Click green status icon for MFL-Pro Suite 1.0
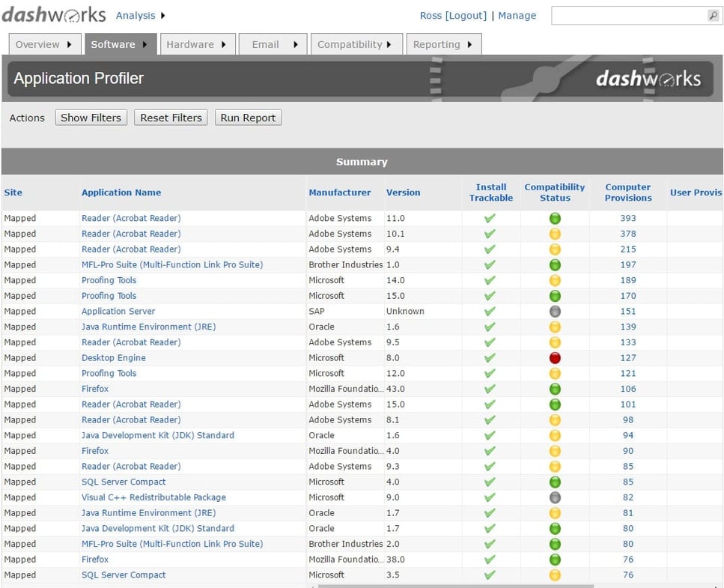 [x=555, y=265]
